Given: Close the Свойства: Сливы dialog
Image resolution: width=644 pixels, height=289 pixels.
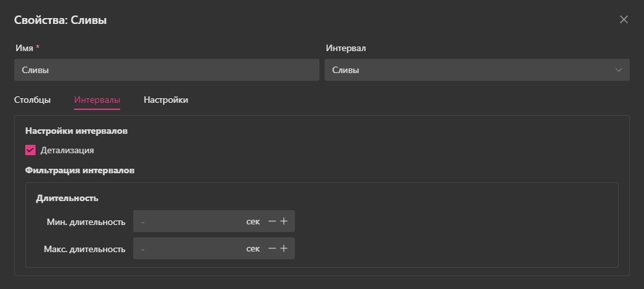Looking at the screenshot, I should click(x=623, y=19).
